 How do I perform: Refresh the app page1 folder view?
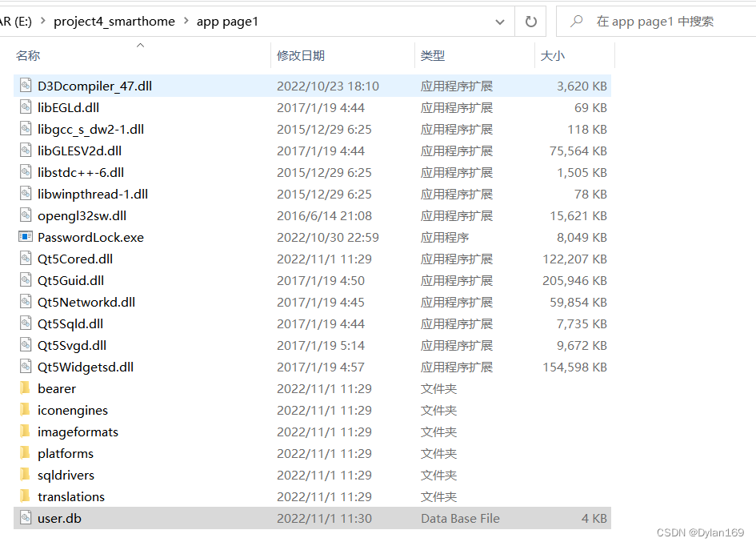530,22
